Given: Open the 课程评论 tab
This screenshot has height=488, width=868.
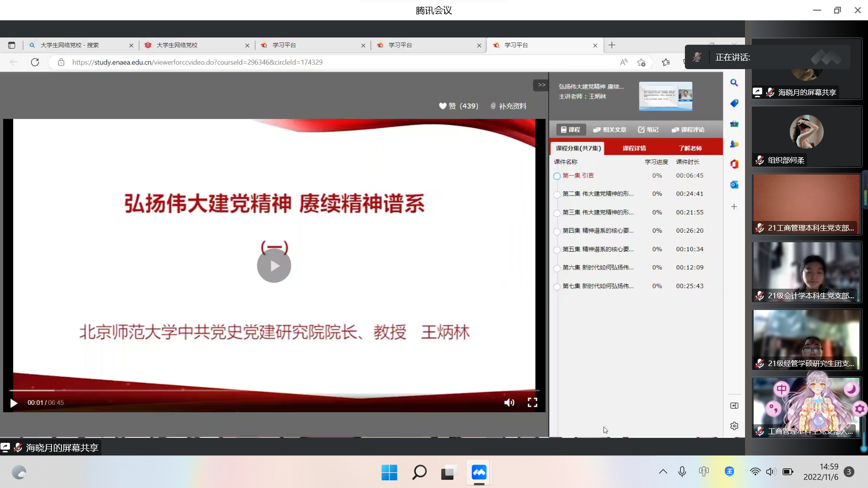Looking at the screenshot, I should (688, 130).
